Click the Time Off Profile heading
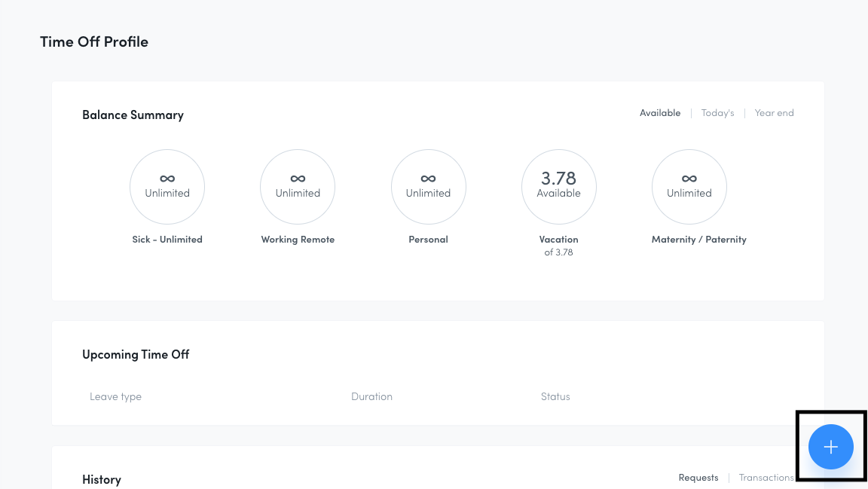Viewport: 868px width, 489px height. [94, 41]
